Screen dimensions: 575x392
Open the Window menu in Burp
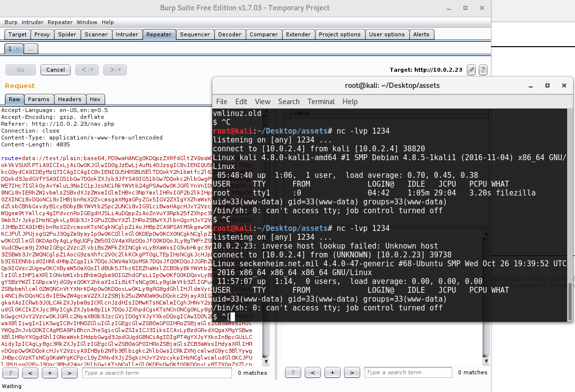pyautogui.click(x=87, y=23)
